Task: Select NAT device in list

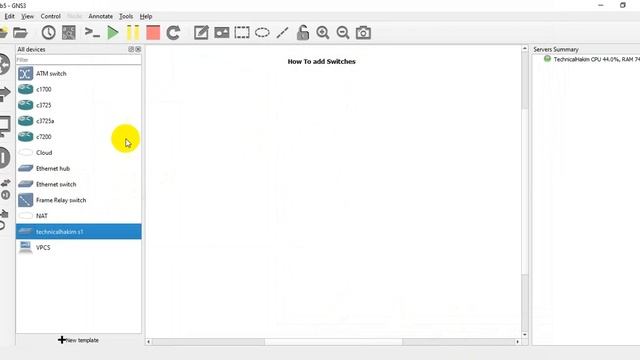Action: pos(79,216)
